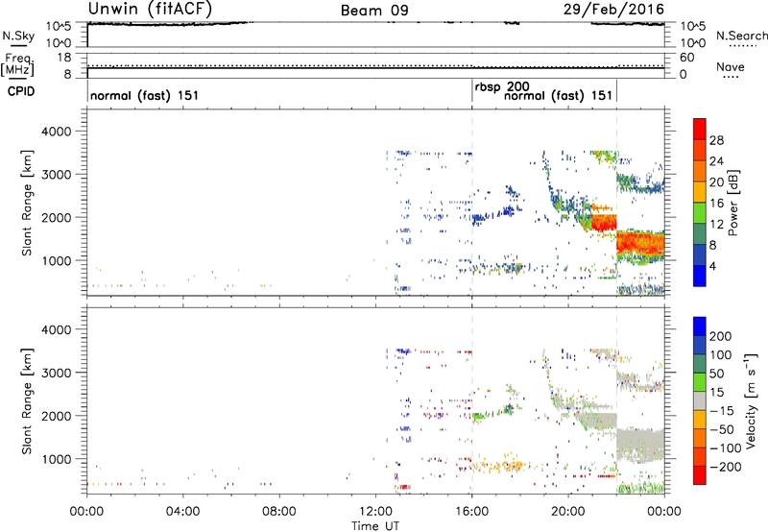This screenshot has height=532, width=768.
Task: Click the date '29/Feb/2016'
Action: (613, 9)
